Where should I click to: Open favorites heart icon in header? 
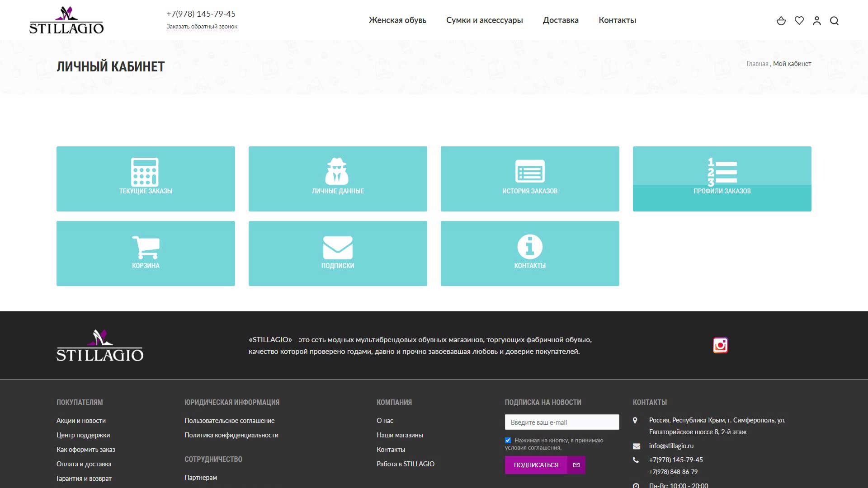pyautogui.click(x=799, y=21)
